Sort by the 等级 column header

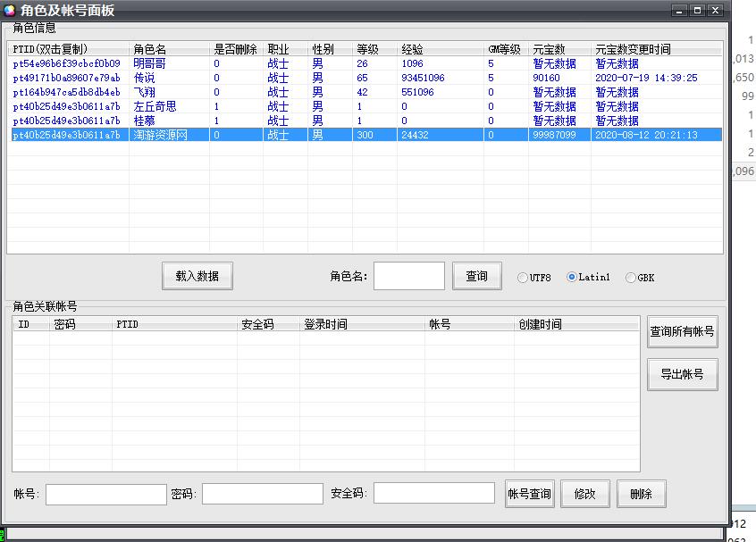point(374,49)
